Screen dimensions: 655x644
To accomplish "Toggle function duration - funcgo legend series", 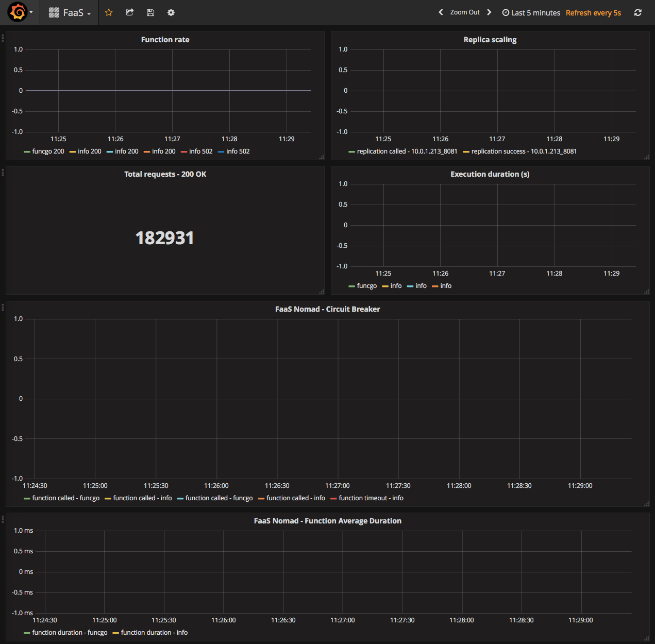I will (x=70, y=633).
